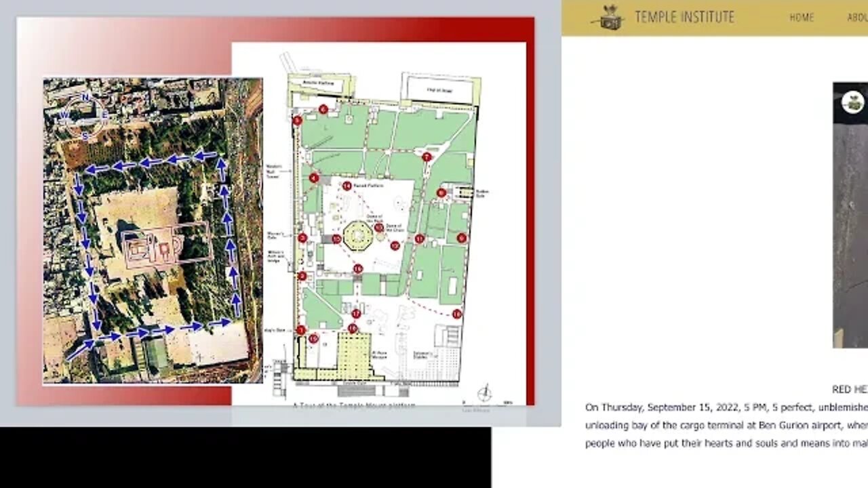The image size is (868, 488).
Task: Click the round avatar icon on the video
Action: point(853,103)
